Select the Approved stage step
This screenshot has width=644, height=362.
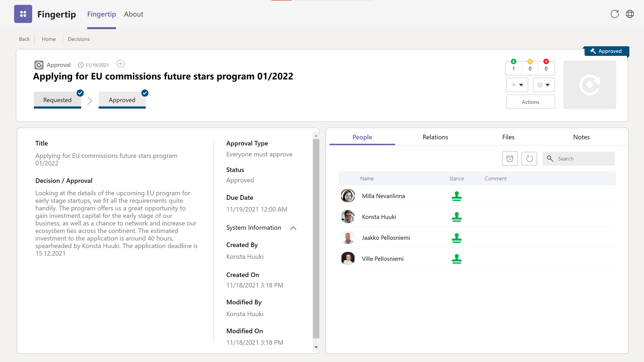pyautogui.click(x=122, y=100)
